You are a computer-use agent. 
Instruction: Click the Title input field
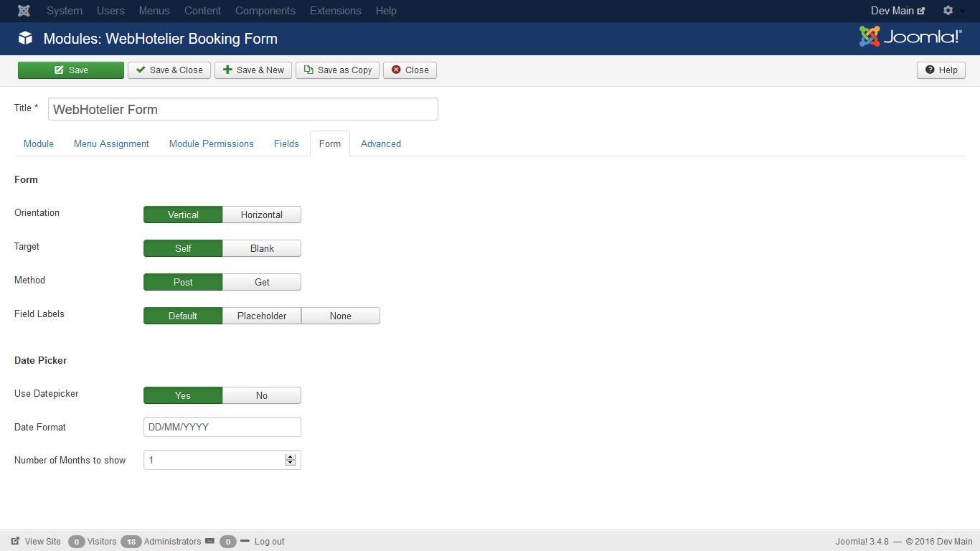coord(243,109)
